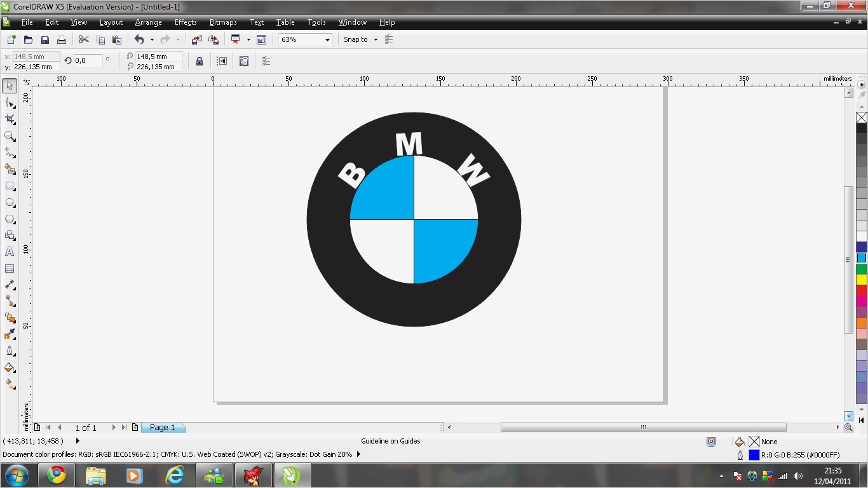Screen dimensions: 868x488
Task: Select the Shape tool in the toolbox
Action: pos(10,102)
